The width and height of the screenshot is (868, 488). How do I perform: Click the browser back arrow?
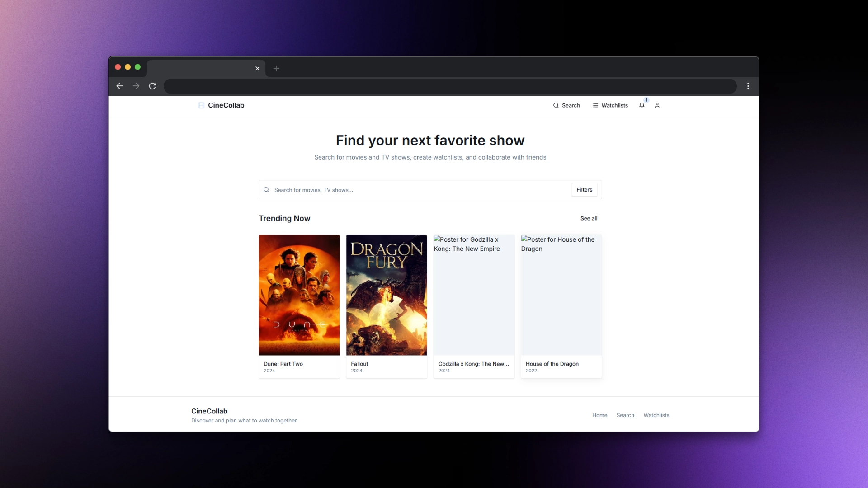120,86
